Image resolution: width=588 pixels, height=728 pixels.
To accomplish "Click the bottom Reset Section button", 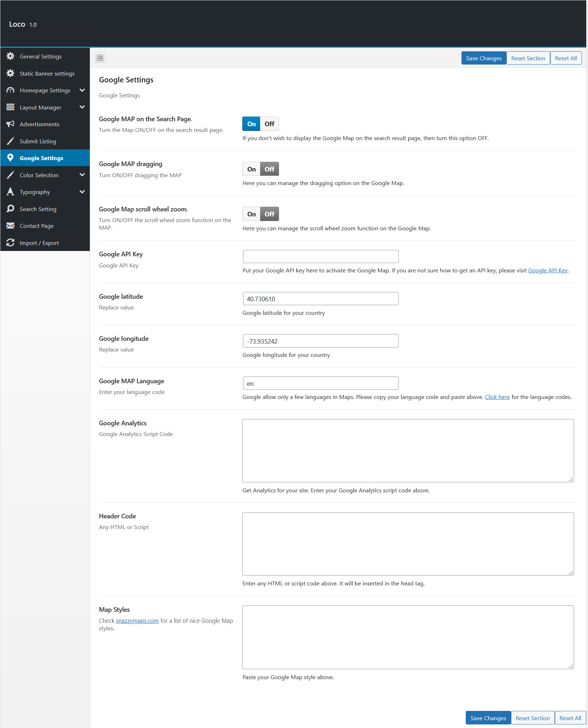I will pos(533,718).
